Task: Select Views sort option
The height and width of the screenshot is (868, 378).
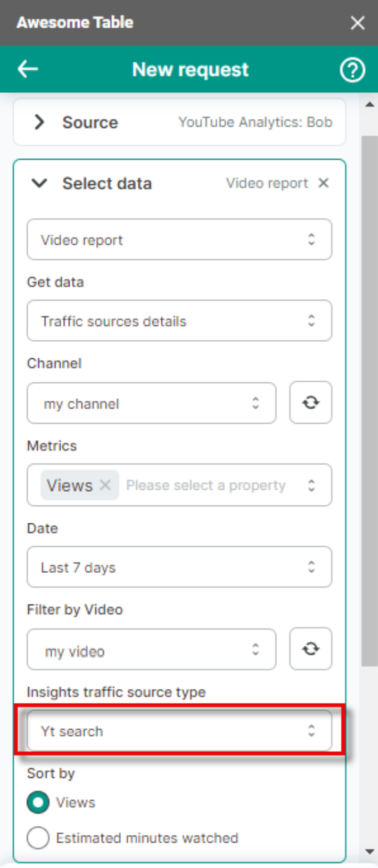Action: tap(38, 803)
